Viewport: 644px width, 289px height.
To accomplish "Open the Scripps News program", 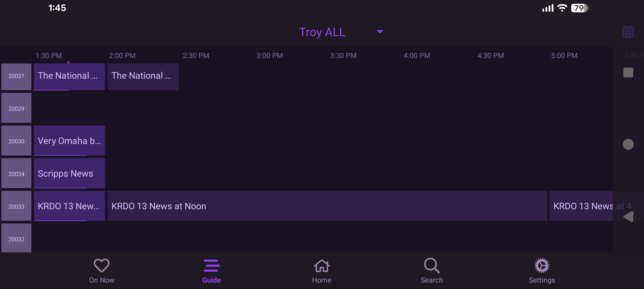I will (x=69, y=173).
